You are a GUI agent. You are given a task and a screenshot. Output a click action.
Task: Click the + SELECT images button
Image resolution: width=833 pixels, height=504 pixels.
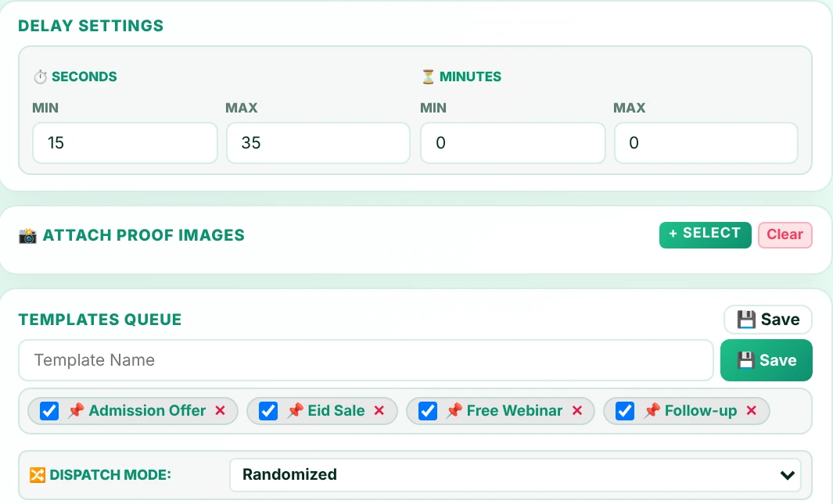pyautogui.click(x=705, y=235)
